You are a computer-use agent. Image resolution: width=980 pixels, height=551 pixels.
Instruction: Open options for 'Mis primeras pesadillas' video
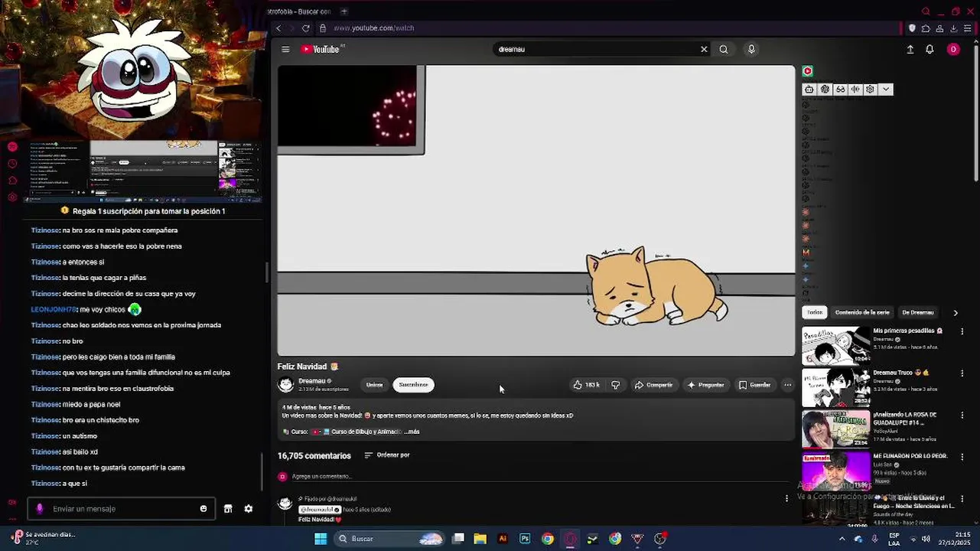pos(962,331)
